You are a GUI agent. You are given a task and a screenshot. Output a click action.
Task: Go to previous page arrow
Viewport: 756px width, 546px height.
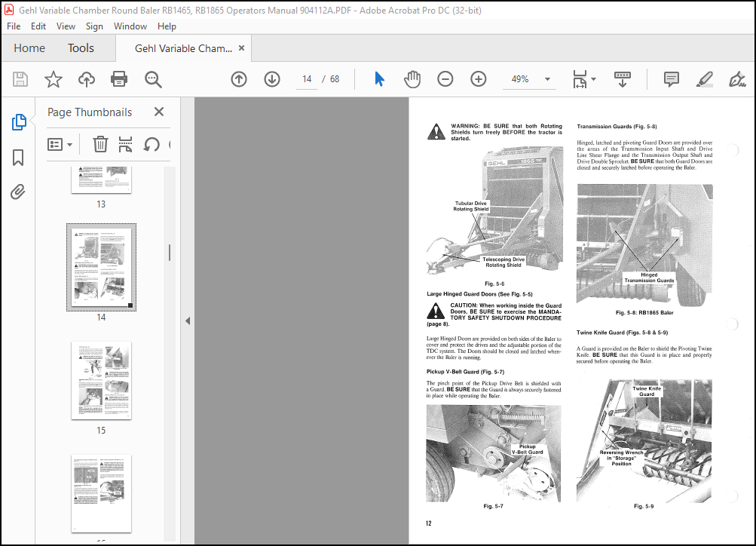[239, 79]
